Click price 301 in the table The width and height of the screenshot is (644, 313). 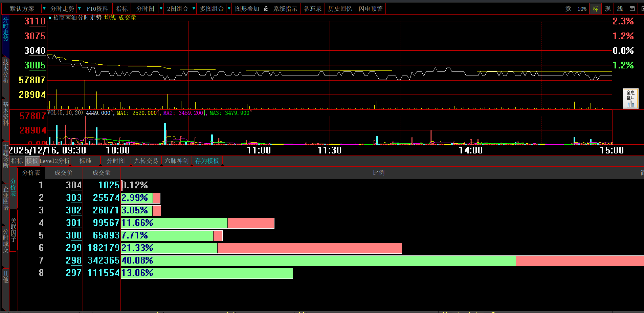coord(74,223)
